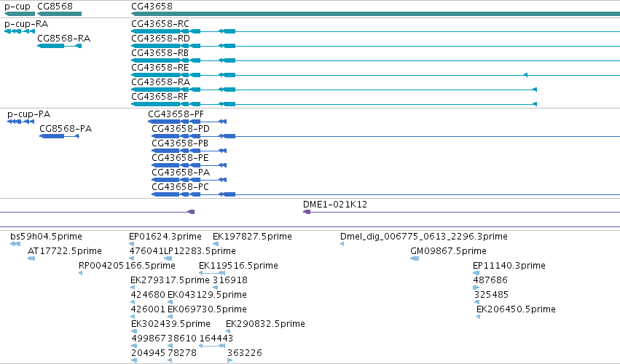Click the CG43658-RA transcript label
620x364 pixels.
[160, 82]
